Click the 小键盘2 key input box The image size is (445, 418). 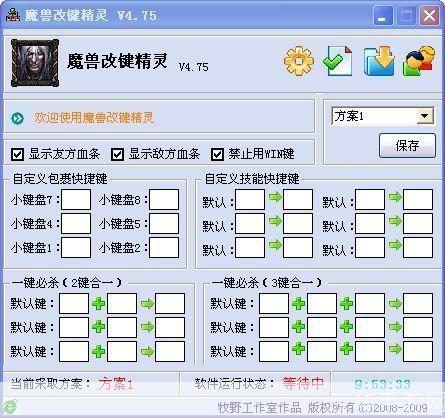164,247
